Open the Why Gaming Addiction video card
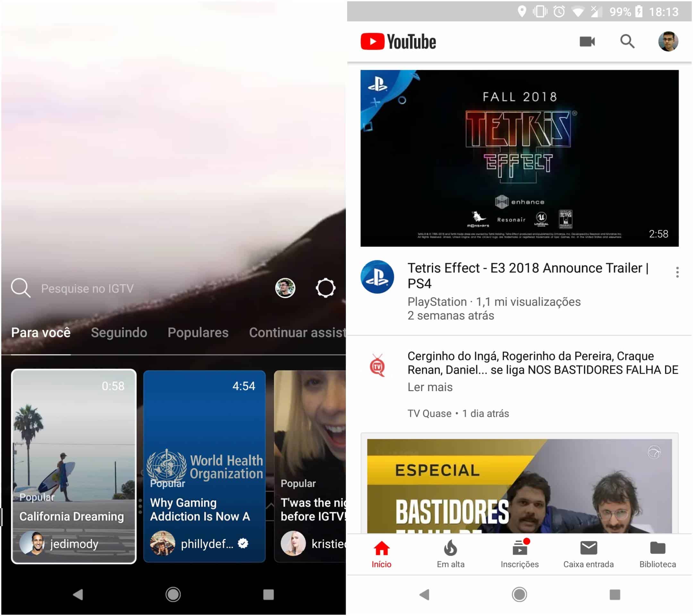The height and width of the screenshot is (616, 693). (x=204, y=466)
